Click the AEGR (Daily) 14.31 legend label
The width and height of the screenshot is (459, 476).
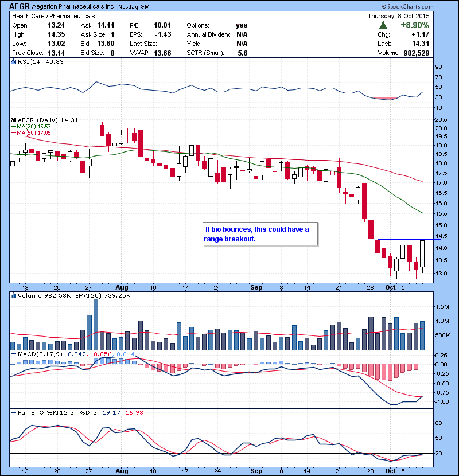click(x=48, y=120)
